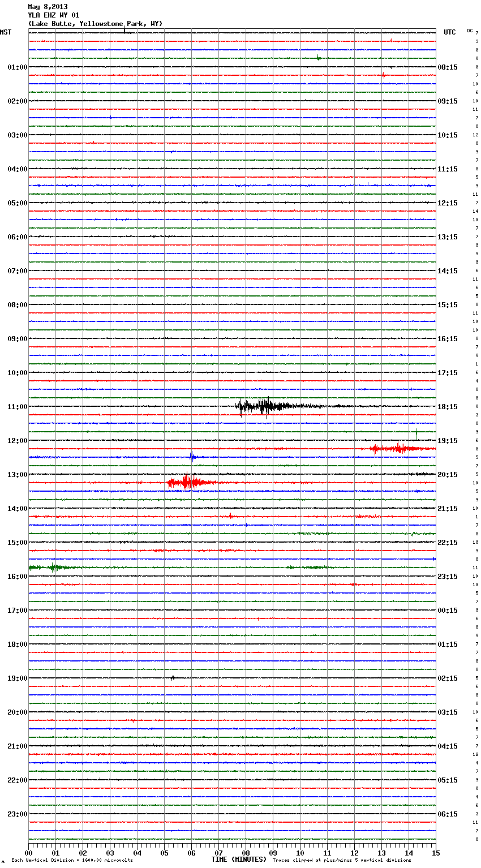
Task: Click the bottom axis minute tick "12"
Action: click(354, 853)
